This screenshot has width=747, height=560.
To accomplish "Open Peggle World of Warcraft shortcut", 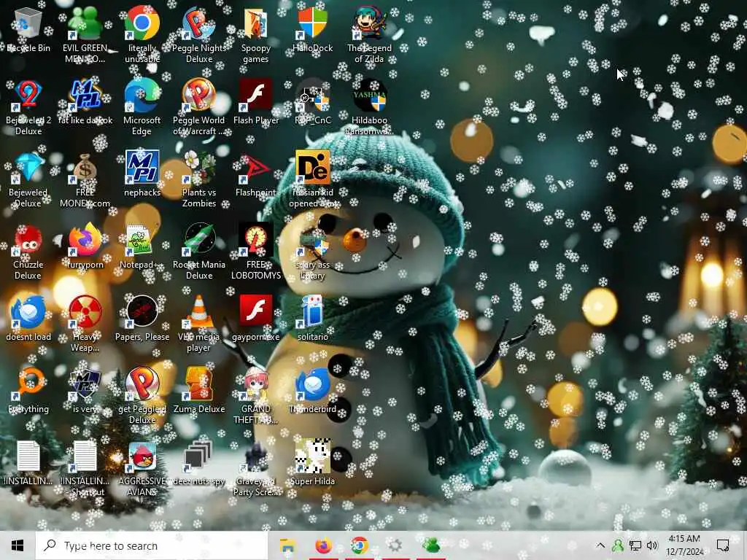I will [x=199, y=106].
